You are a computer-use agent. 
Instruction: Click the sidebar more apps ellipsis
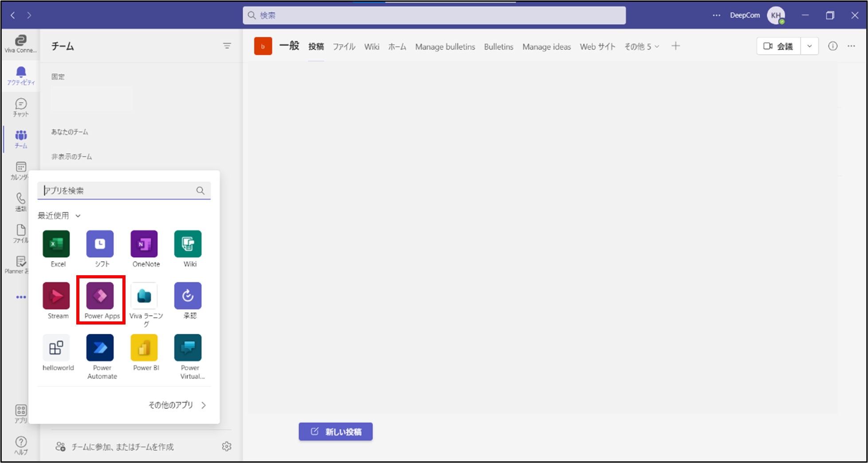pyautogui.click(x=21, y=297)
